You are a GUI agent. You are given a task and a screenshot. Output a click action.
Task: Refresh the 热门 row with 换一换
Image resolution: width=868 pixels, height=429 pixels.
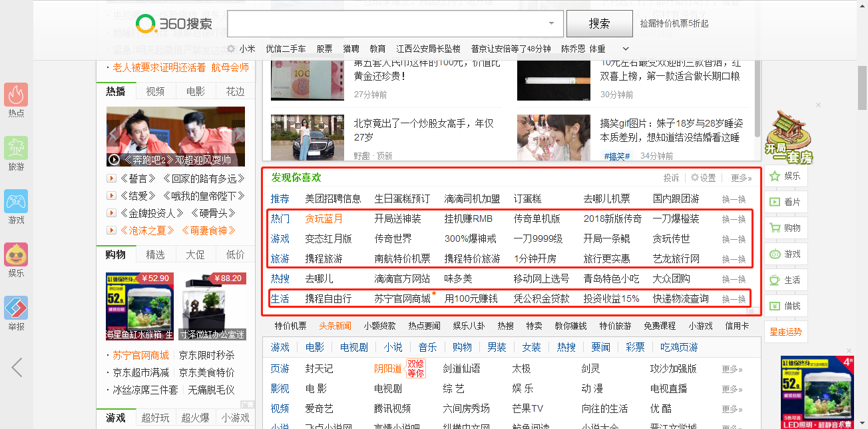coord(734,219)
